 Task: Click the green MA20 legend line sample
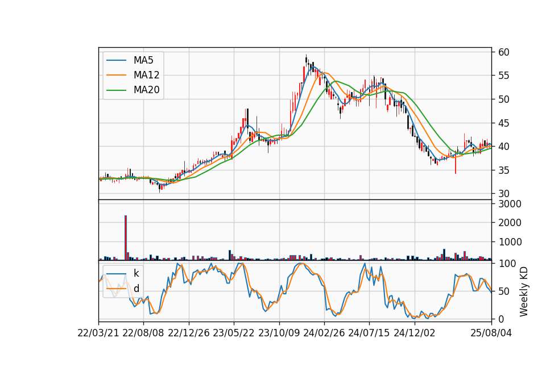click(x=116, y=90)
